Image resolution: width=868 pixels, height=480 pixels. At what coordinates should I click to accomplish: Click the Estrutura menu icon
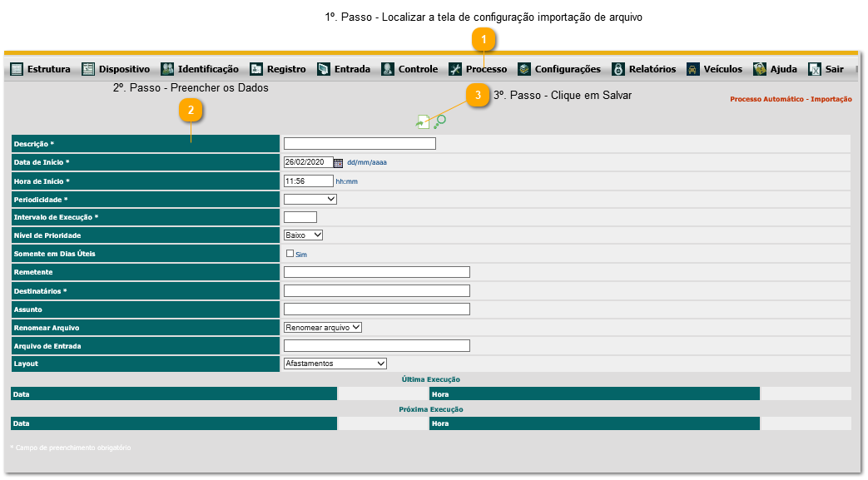[x=17, y=69]
